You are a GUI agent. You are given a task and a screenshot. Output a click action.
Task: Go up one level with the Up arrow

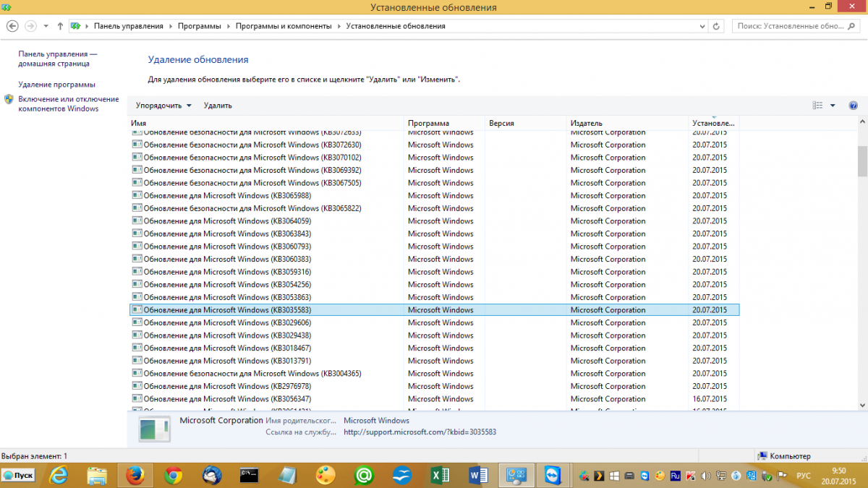(60, 26)
